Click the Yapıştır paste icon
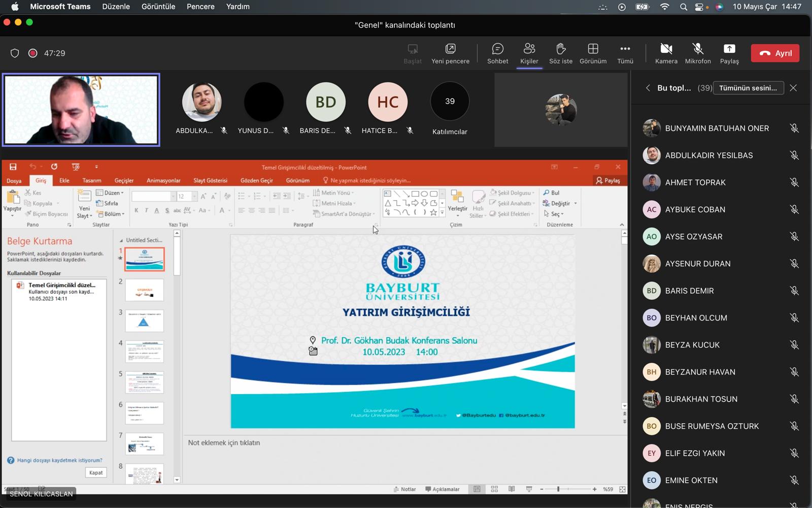Image resolution: width=812 pixels, height=508 pixels. [x=13, y=197]
